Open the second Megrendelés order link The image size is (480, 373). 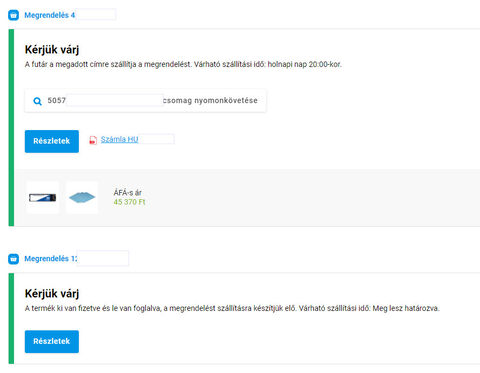tap(51, 259)
